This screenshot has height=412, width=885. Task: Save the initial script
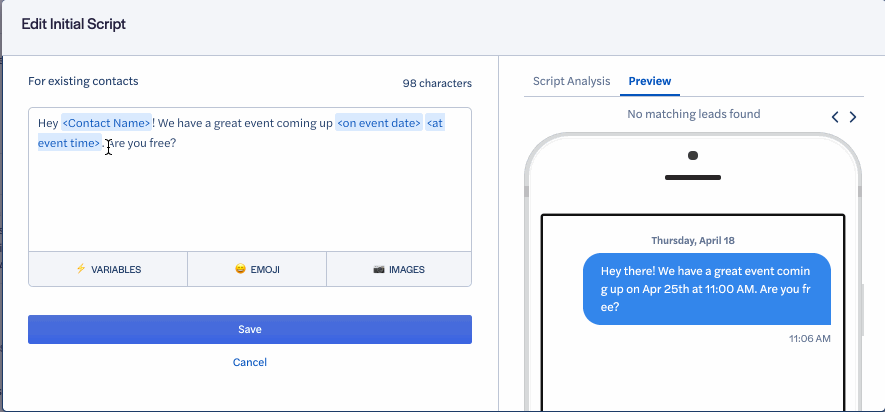coord(250,330)
